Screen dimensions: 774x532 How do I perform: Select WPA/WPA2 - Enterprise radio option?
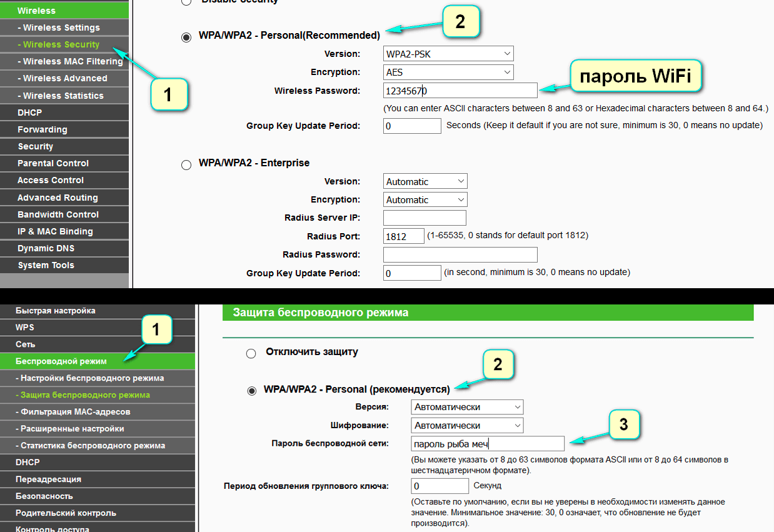click(186, 165)
